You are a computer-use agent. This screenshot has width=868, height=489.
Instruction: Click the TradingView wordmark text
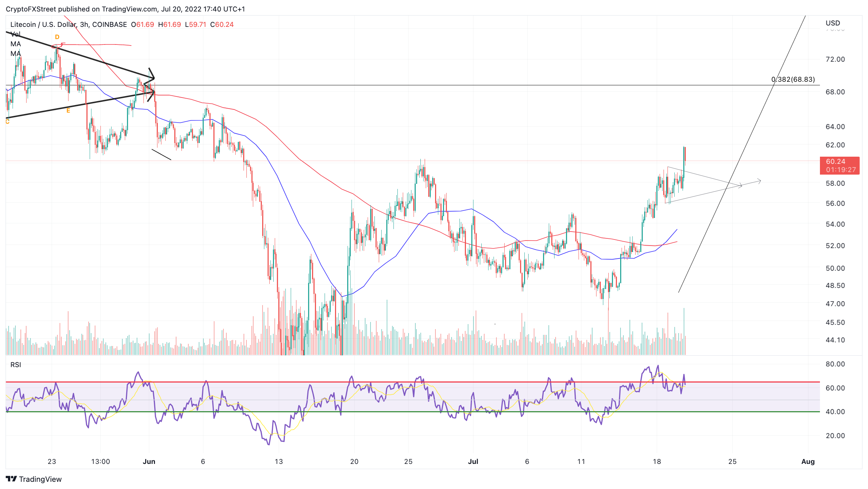[x=40, y=479]
